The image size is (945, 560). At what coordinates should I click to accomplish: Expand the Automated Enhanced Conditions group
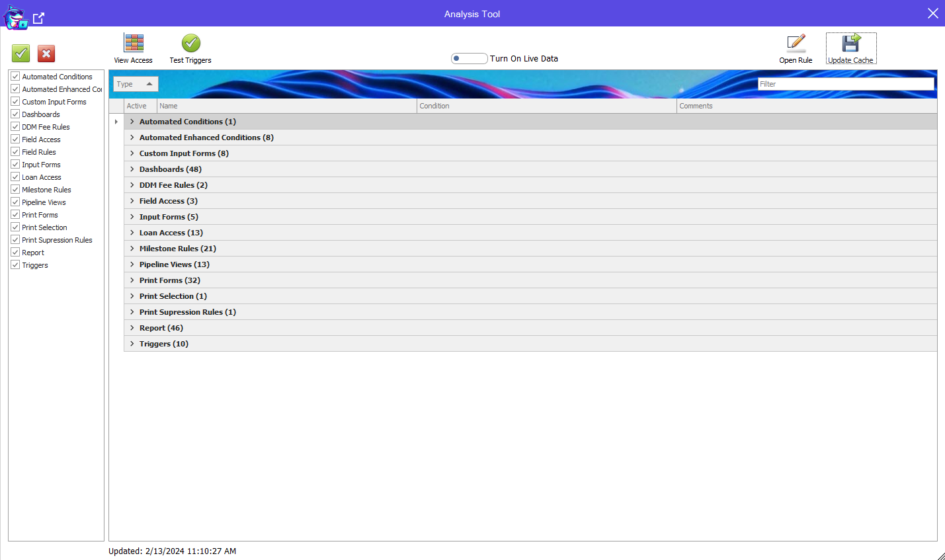tap(132, 138)
